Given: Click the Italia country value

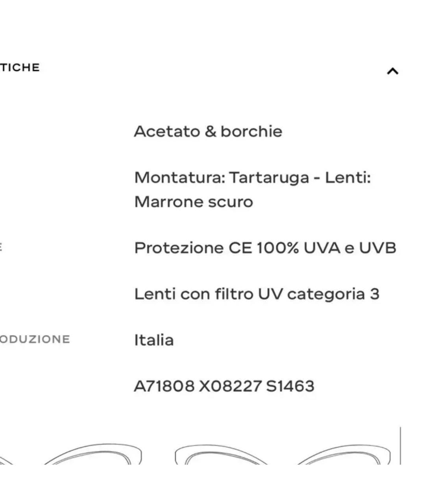Looking at the screenshot, I should (154, 340).
